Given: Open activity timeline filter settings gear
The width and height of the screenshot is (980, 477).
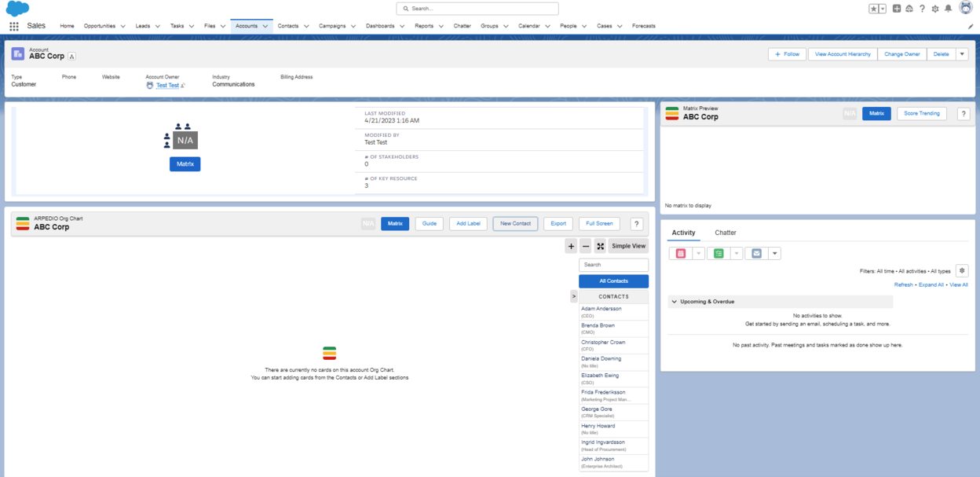Looking at the screenshot, I should tap(962, 271).
